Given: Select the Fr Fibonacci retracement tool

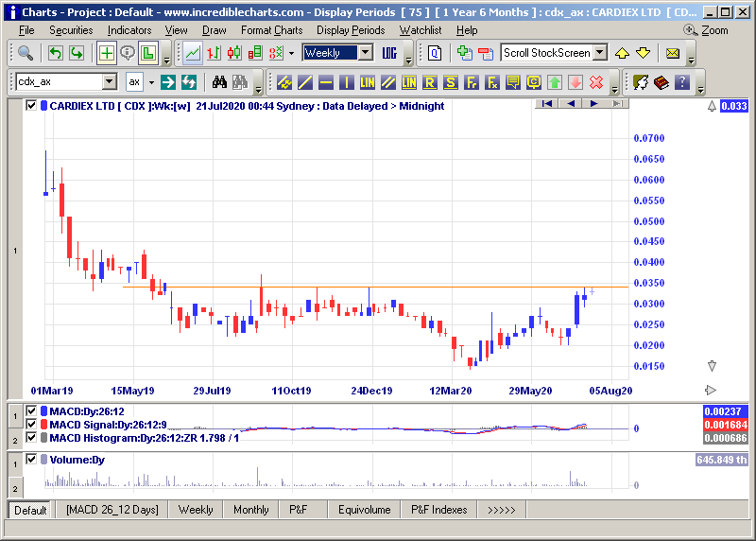Looking at the screenshot, I should click(471, 82).
